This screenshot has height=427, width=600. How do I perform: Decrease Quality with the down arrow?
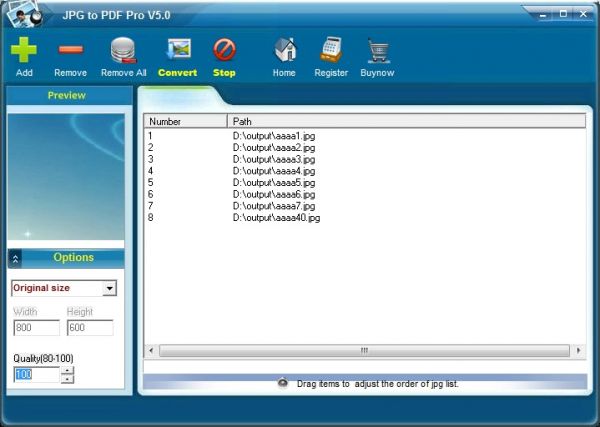[x=67, y=379]
